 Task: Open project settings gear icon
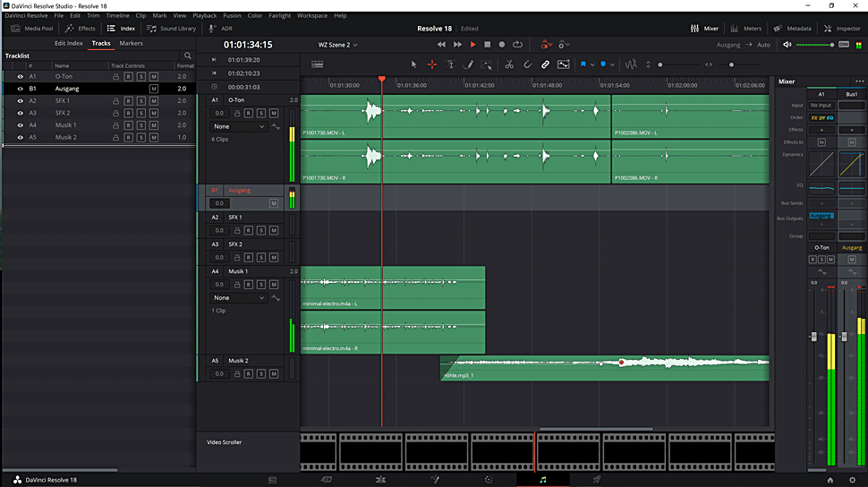click(853, 480)
